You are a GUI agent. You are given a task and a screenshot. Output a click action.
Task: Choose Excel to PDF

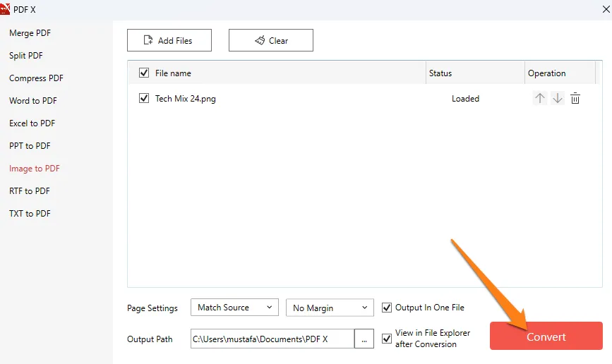tap(32, 123)
